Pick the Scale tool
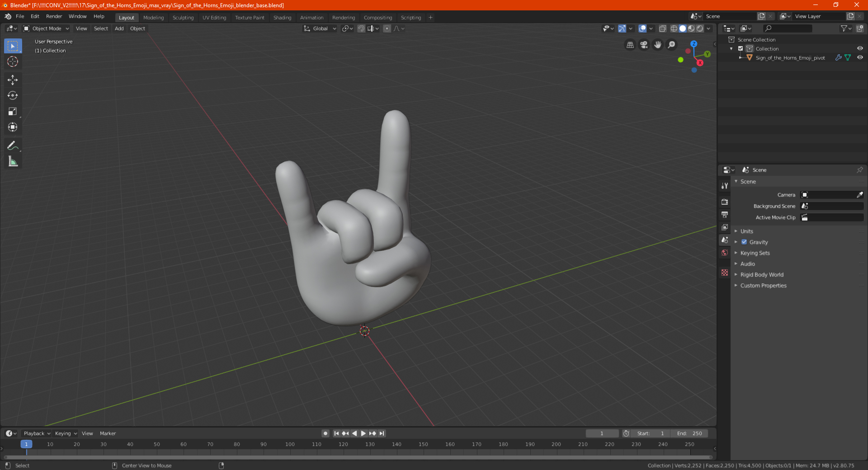The height and width of the screenshot is (470, 868). coord(13,112)
